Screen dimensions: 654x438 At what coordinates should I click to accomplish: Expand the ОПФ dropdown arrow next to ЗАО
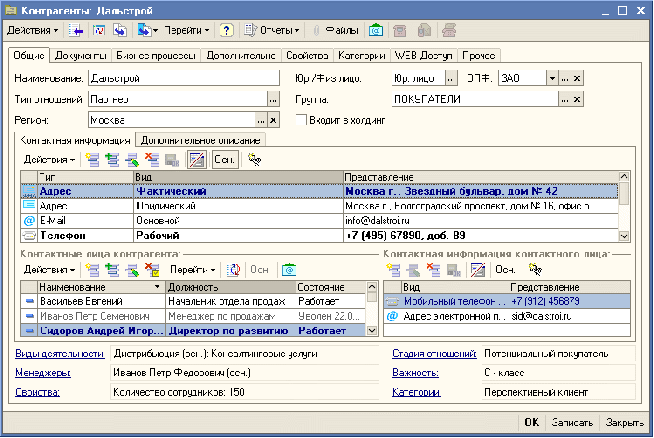[x=552, y=78]
